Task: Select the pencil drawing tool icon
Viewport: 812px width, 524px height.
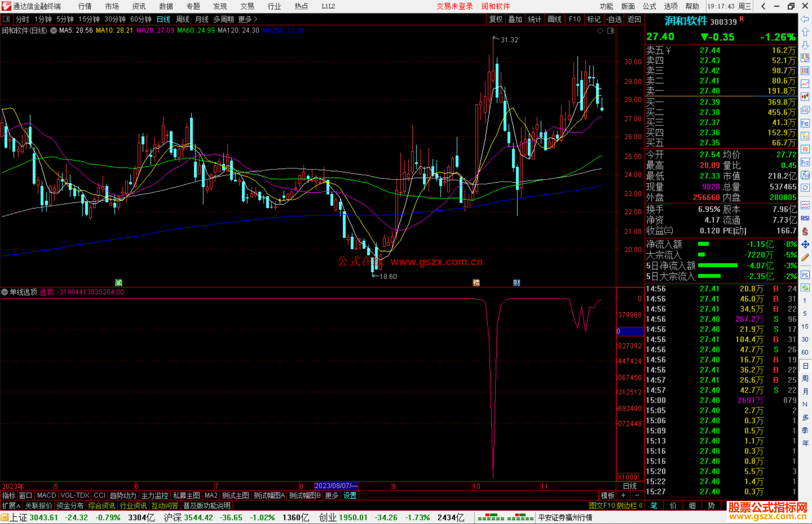Action: 805,258
